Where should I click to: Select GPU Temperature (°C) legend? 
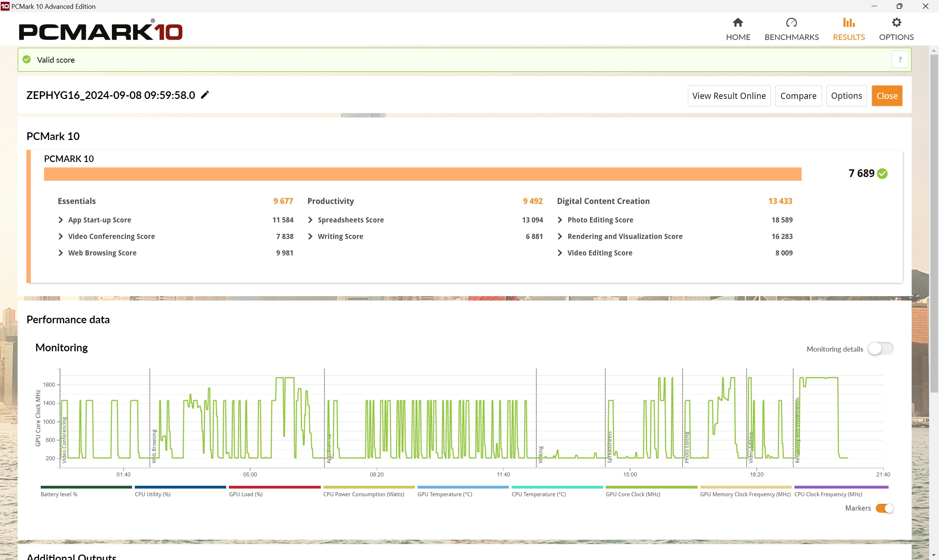[x=463, y=492]
